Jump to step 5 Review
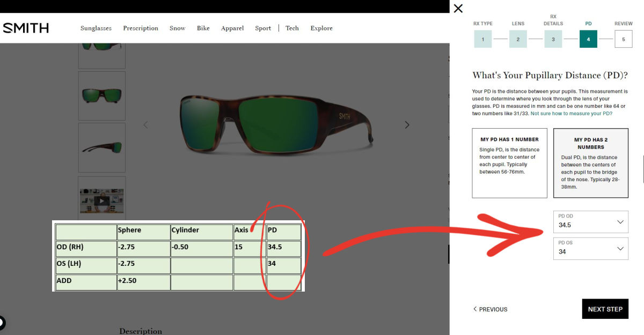644x335 pixels. point(623,39)
